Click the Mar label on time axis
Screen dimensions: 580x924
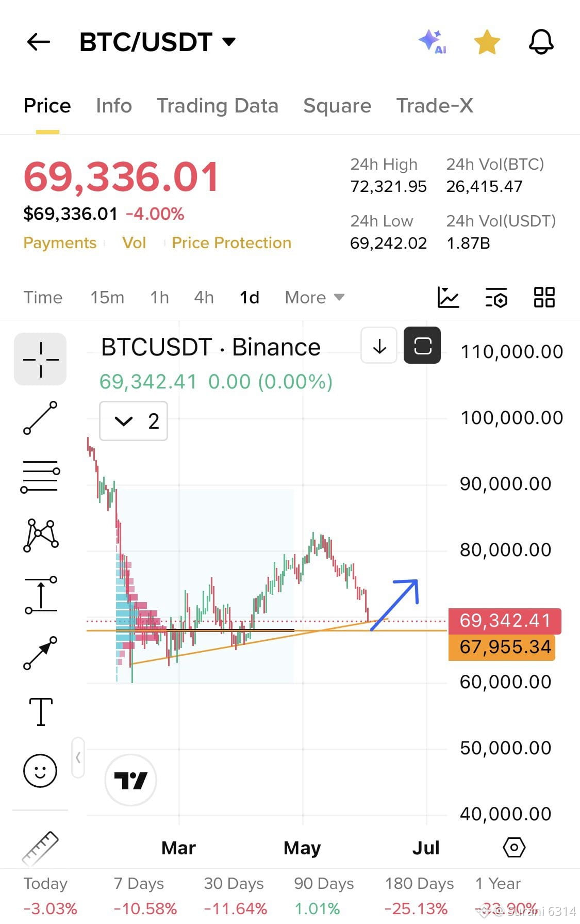(178, 848)
